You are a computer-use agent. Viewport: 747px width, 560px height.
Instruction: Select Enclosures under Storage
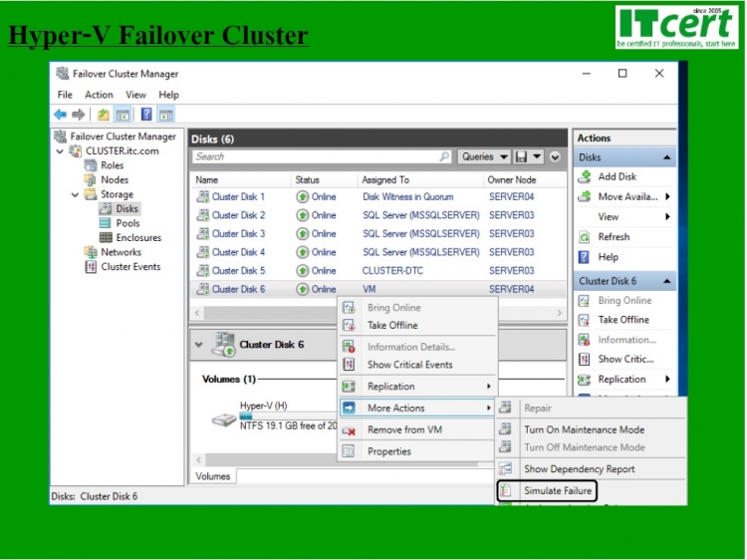pos(138,238)
